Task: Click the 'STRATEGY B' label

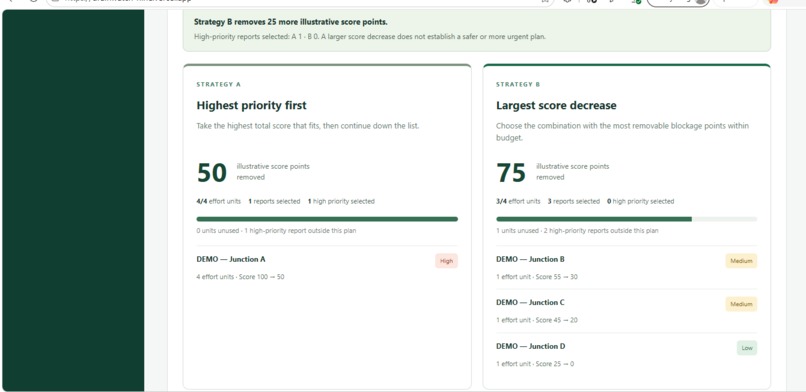Action: click(x=518, y=84)
